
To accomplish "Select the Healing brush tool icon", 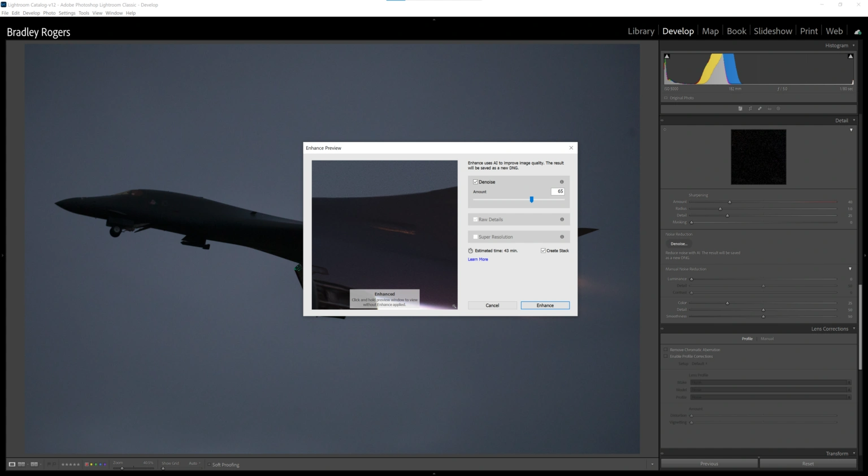I will [x=759, y=109].
